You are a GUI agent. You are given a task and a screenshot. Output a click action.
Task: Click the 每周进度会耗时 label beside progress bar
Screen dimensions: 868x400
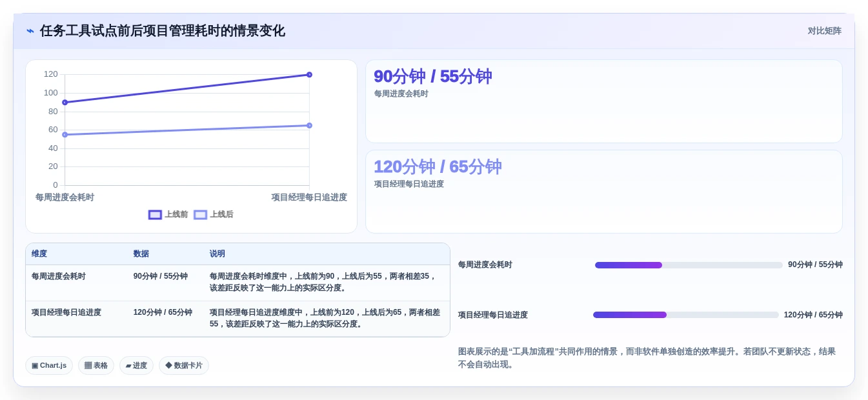[x=485, y=265]
